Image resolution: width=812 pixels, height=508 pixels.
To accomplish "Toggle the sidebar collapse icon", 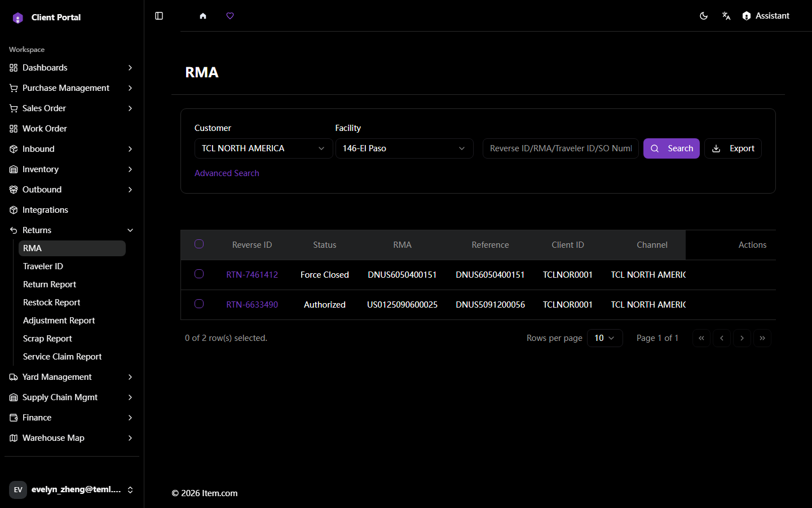I will point(159,16).
